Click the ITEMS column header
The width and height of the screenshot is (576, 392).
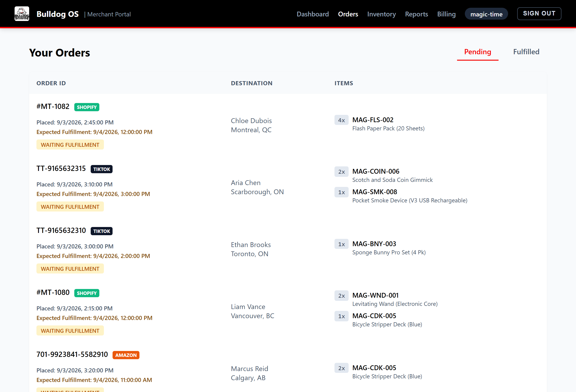[344, 83]
